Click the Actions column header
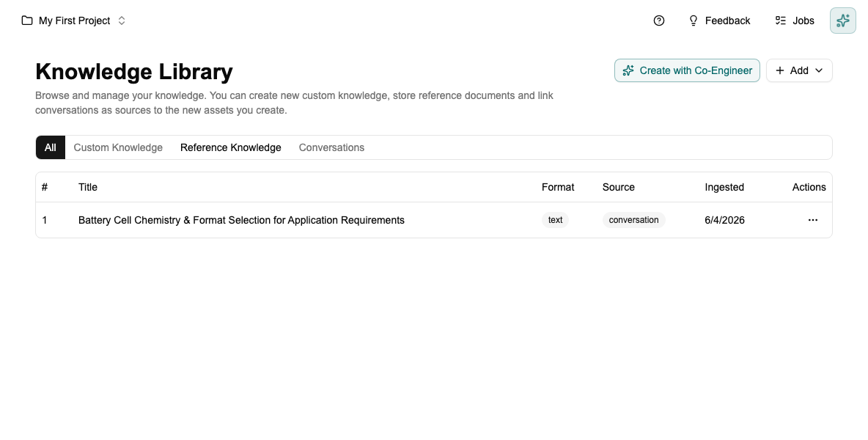The height and width of the screenshot is (440, 868). pos(809,187)
